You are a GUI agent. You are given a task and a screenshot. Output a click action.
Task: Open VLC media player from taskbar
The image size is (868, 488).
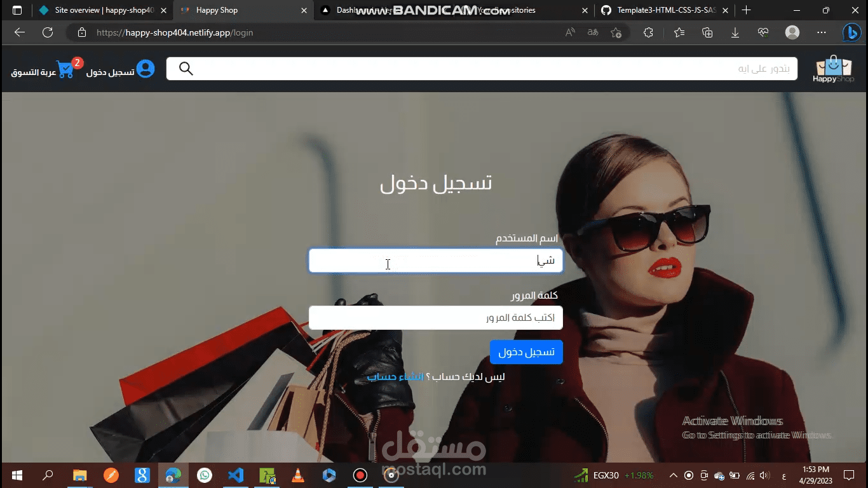297,475
